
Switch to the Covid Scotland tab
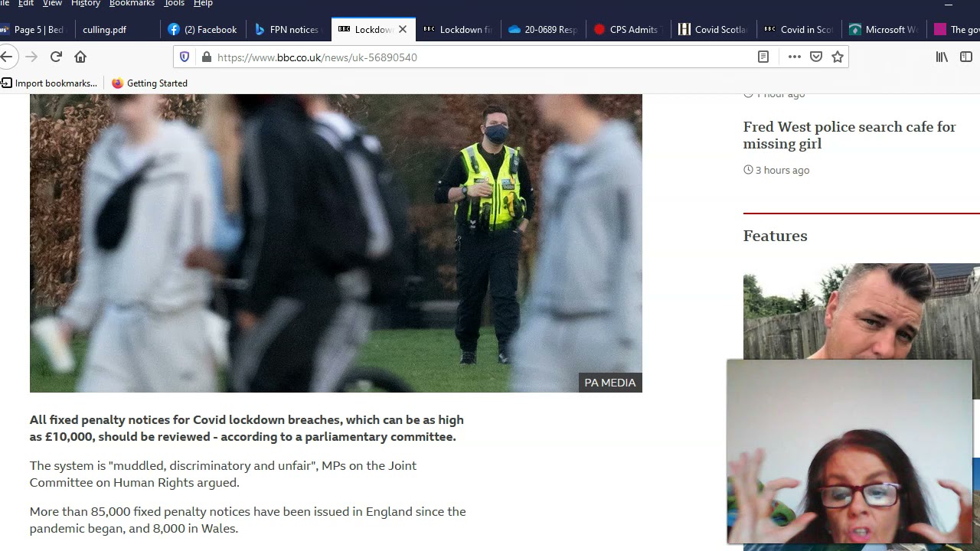714,29
